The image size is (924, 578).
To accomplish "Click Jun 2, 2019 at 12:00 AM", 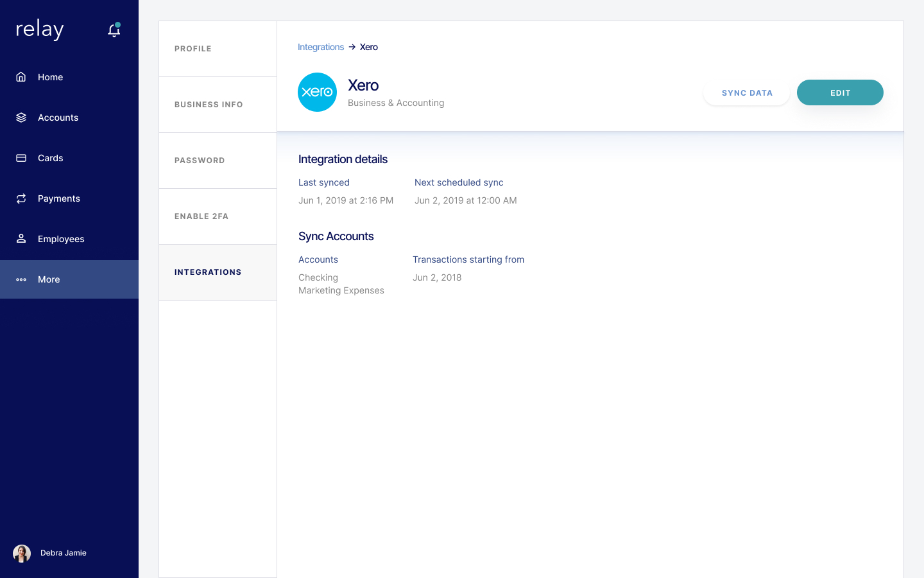I will point(466,200).
